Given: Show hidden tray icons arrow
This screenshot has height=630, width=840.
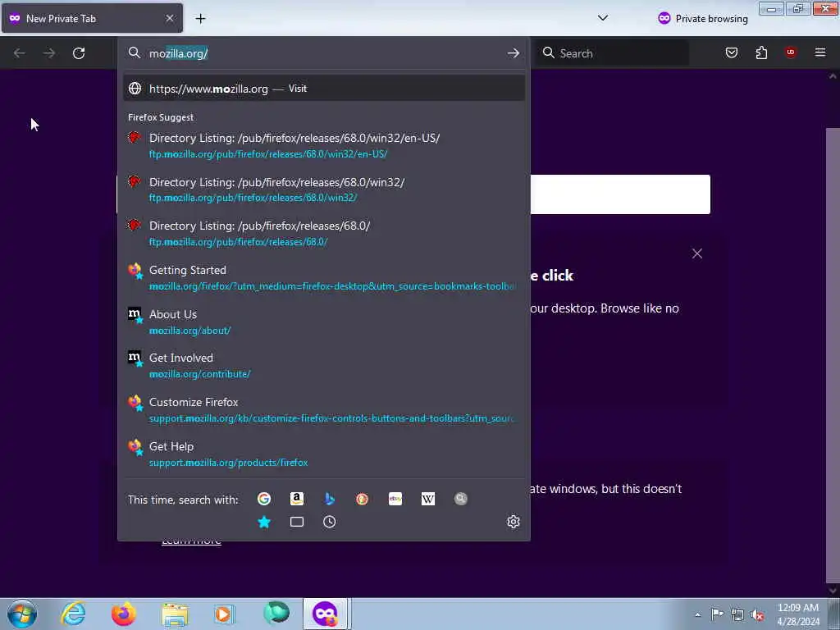Looking at the screenshot, I should coord(697,614).
